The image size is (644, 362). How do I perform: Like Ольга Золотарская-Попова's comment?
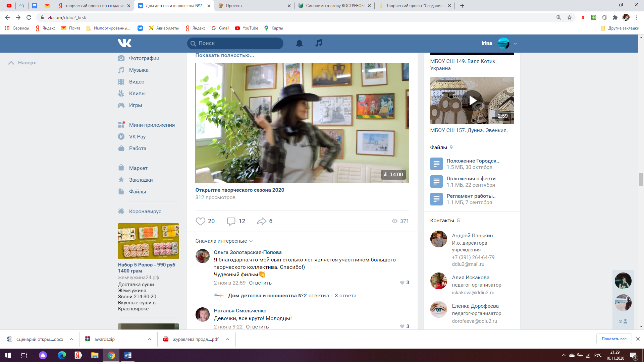402,283
